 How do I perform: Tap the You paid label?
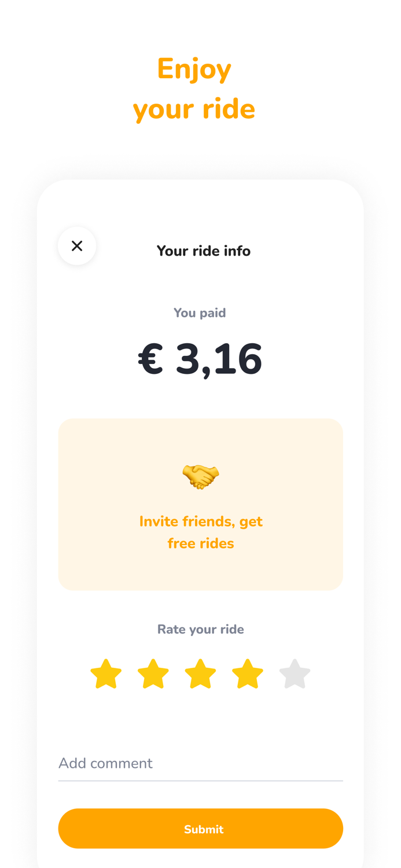[201, 312]
